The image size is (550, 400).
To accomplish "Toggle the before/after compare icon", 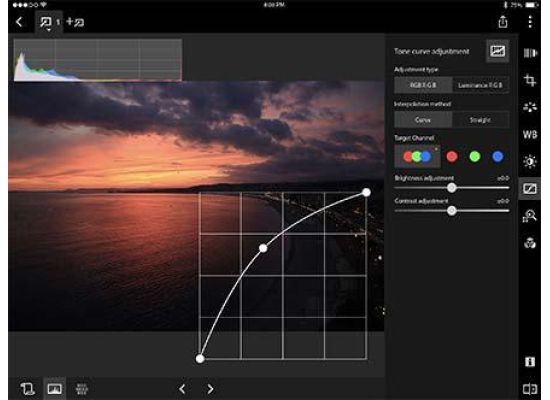I will coord(530,389).
